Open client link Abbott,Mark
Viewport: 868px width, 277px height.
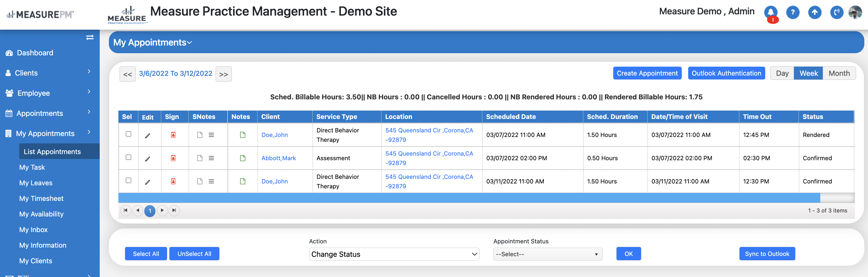[x=278, y=158]
